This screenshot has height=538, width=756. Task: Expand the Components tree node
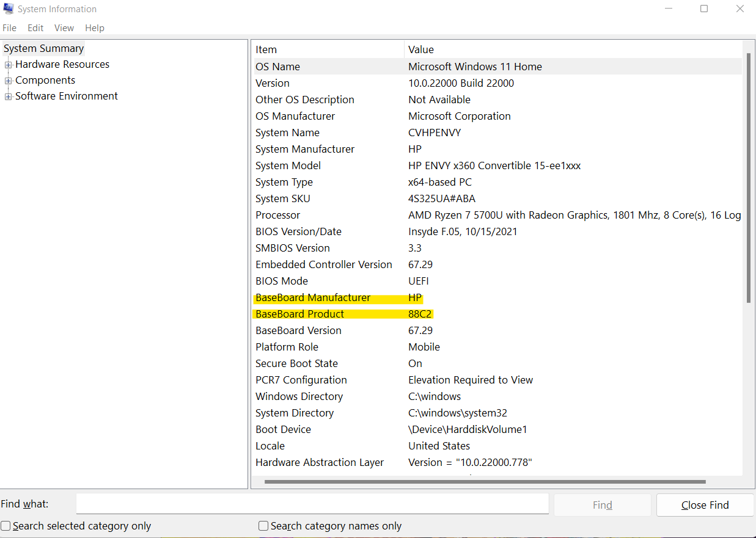point(9,81)
